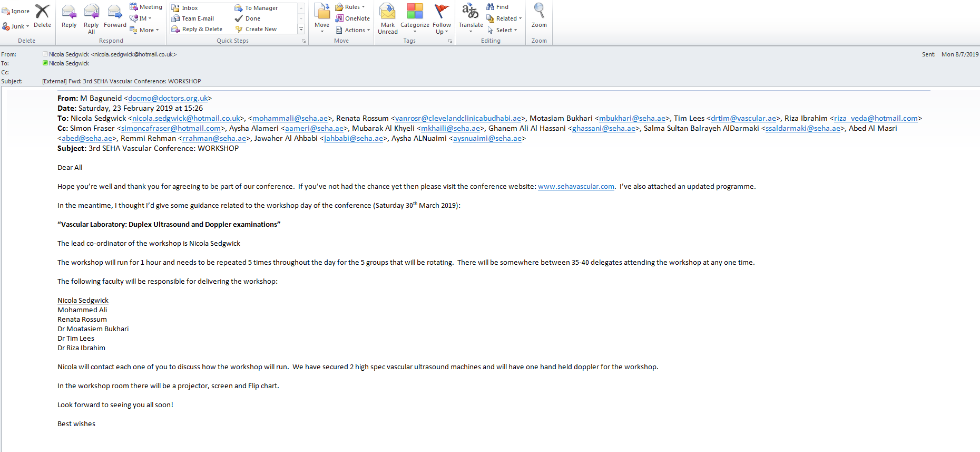The height and width of the screenshot is (452, 980).
Task: Toggle presence box next to sender name
Action: (45, 54)
